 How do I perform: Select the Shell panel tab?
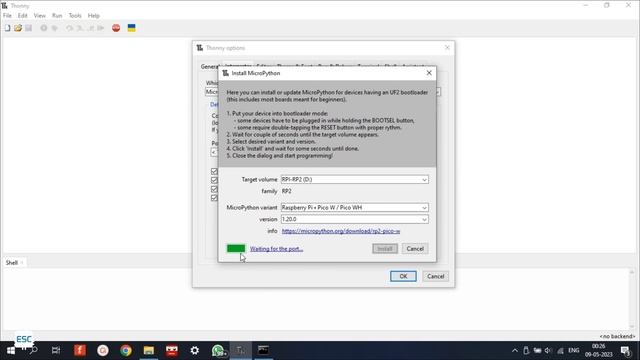tap(12, 262)
